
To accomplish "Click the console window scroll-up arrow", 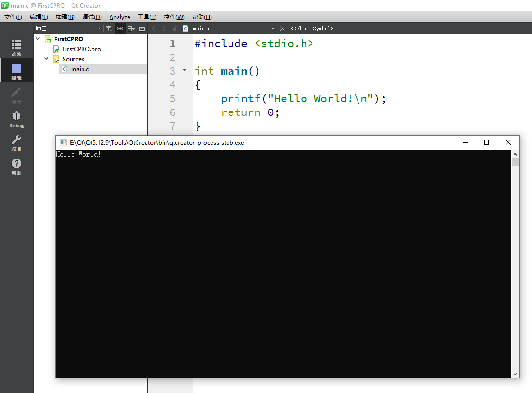I will coord(515,154).
